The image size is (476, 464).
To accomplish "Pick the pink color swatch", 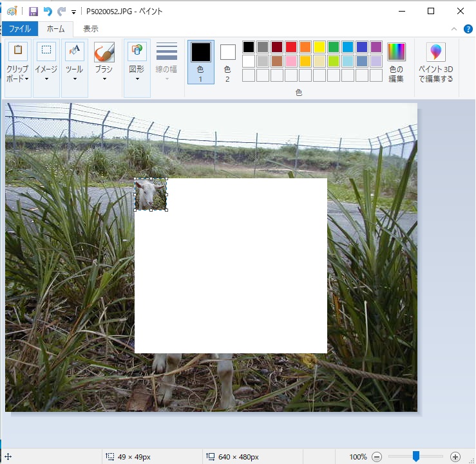I will [x=291, y=61].
